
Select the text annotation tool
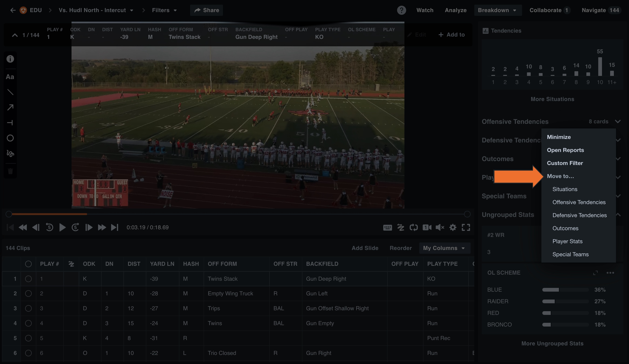pyautogui.click(x=10, y=77)
